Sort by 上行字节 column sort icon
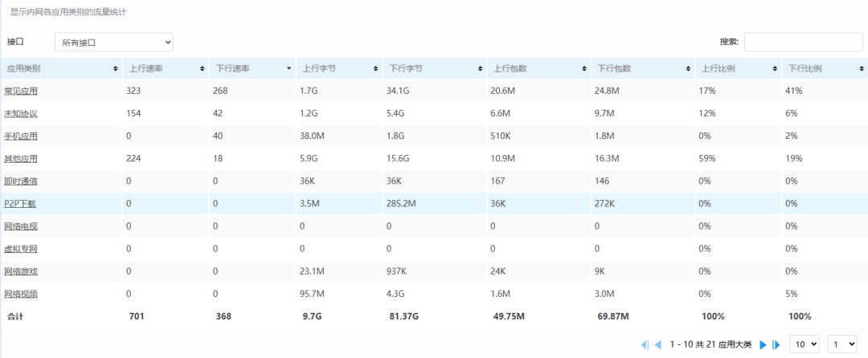This screenshot has height=358, width=868. [x=375, y=68]
